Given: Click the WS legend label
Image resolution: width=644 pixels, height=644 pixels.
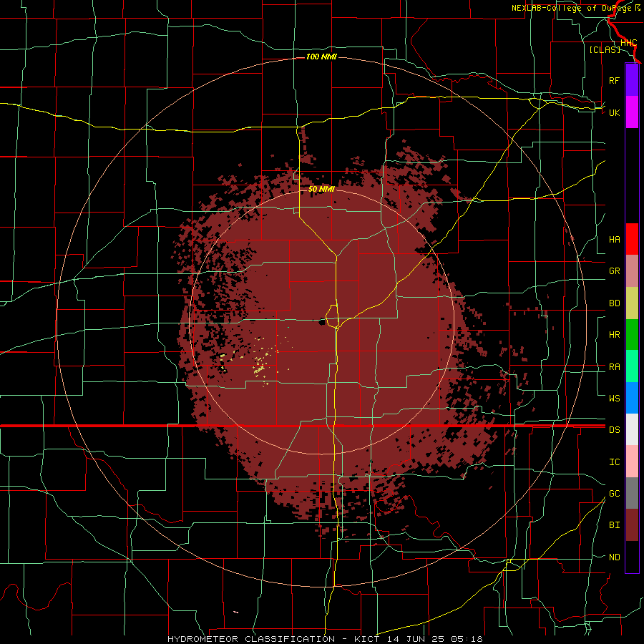Looking at the screenshot, I should [x=614, y=398].
